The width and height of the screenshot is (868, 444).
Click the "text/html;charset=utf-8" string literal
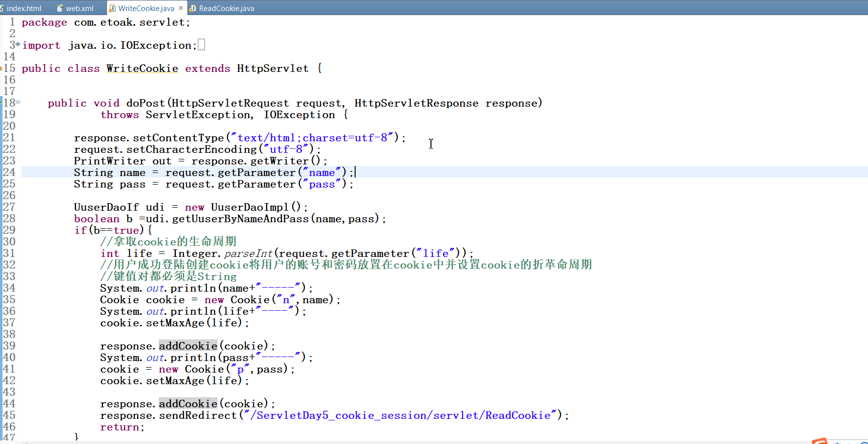[312, 138]
